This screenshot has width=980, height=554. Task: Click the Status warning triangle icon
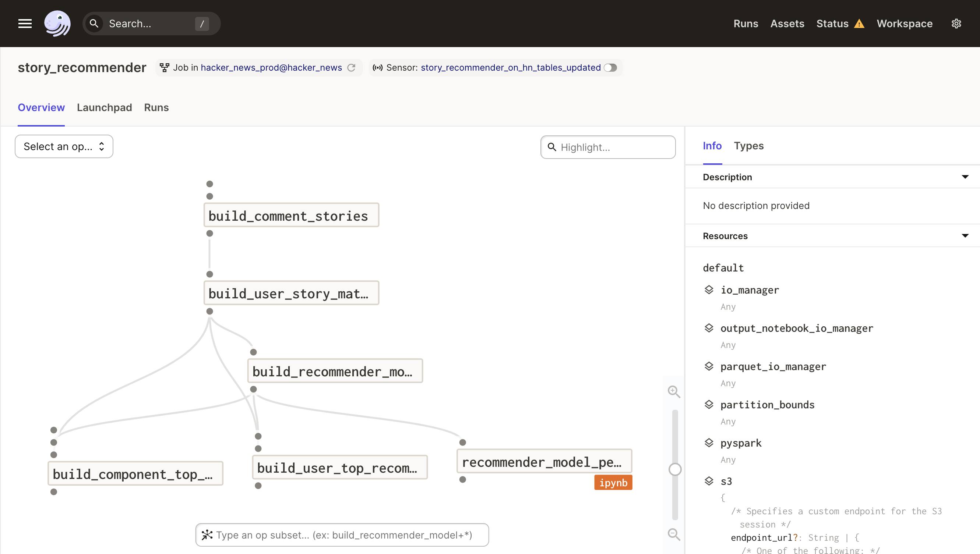[x=859, y=24]
